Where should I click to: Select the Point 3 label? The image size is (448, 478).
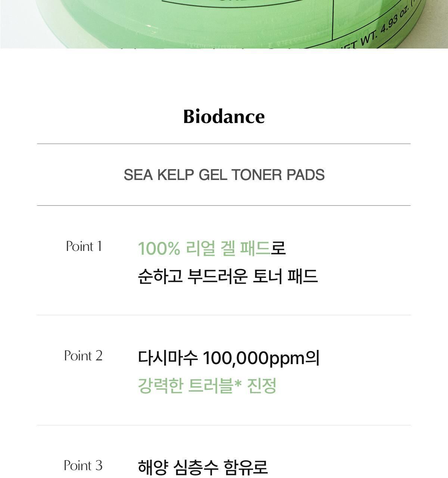click(x=83, y=466)
